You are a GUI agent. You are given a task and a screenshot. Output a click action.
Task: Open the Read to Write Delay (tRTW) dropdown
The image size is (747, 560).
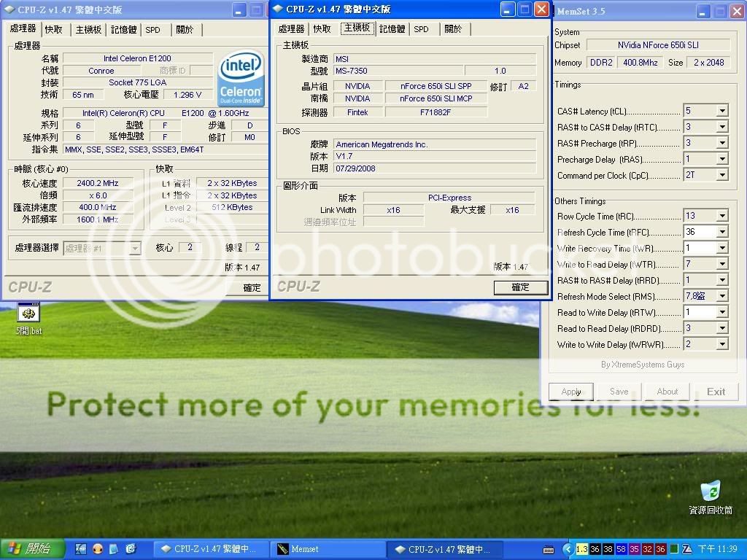pos(722,312)
